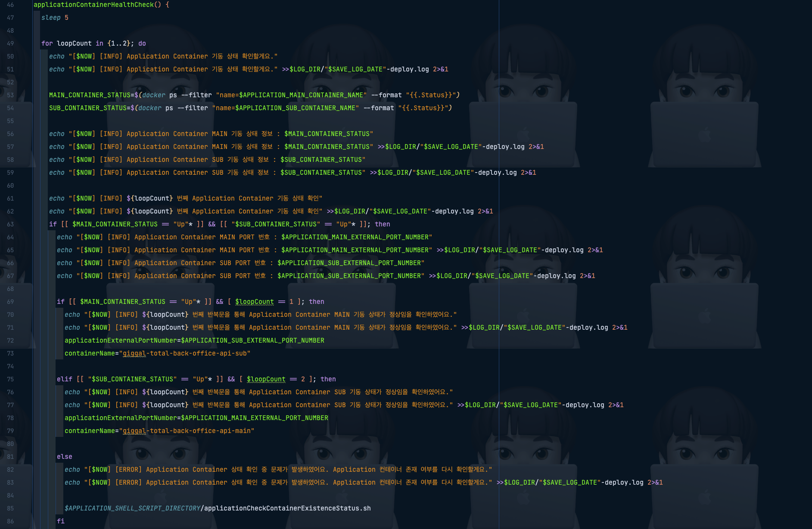Click ${loopCount} in echo on line 61
This screenshot has height=529, width=812.
(x=149, y=198)
